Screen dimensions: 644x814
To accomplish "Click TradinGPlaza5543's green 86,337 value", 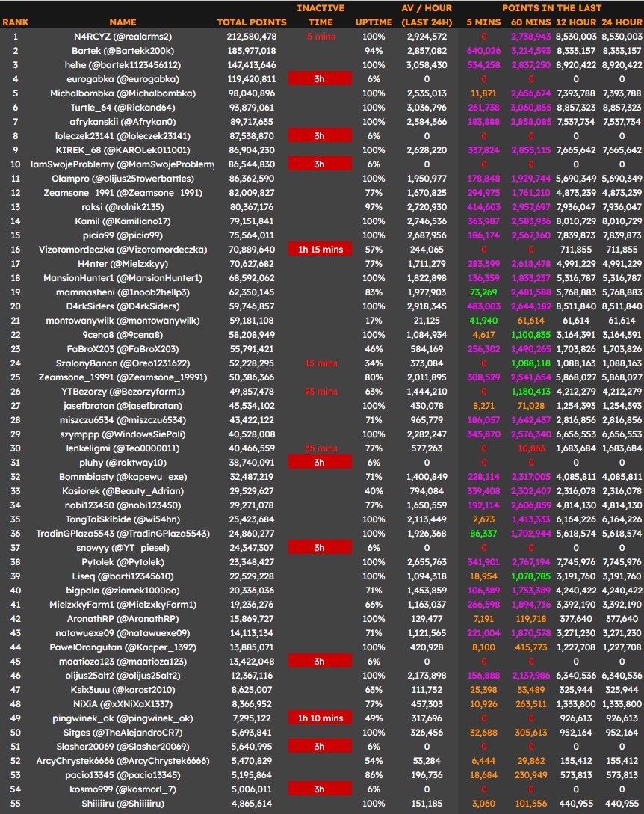I will click(483, 534).
